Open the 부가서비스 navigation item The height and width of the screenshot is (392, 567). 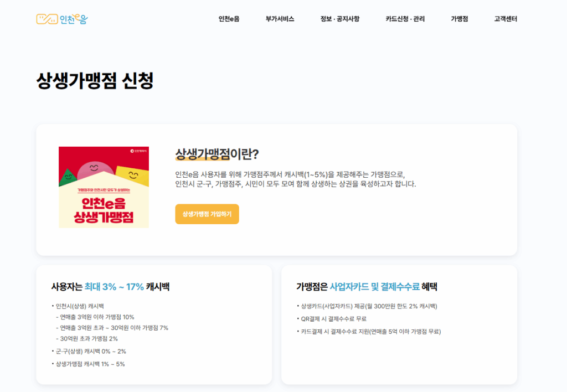pyautogui.click(x=279, y=18)
